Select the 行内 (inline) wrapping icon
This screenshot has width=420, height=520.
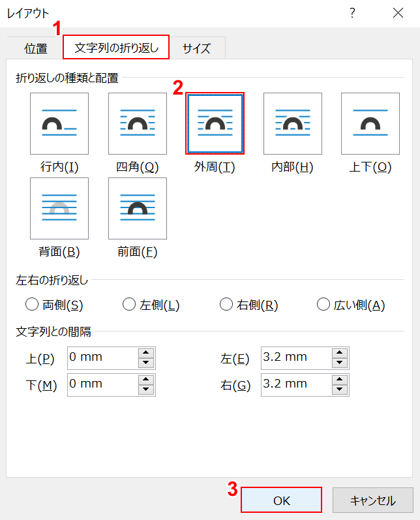tap(59, 123)
